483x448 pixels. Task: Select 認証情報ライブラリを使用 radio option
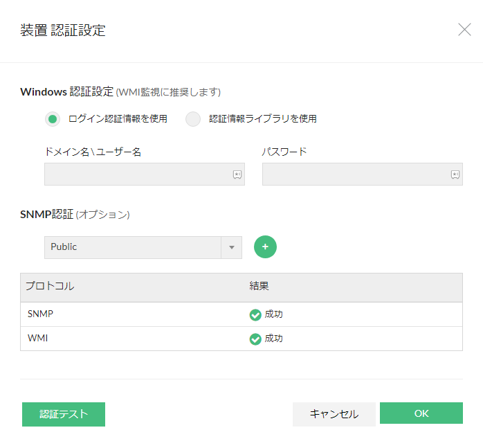[x=193, y=119]
